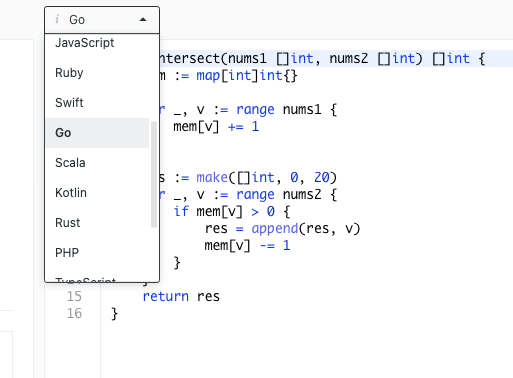Collapse the Go language dropdown

pyautogui.click(x=102, y=20)
